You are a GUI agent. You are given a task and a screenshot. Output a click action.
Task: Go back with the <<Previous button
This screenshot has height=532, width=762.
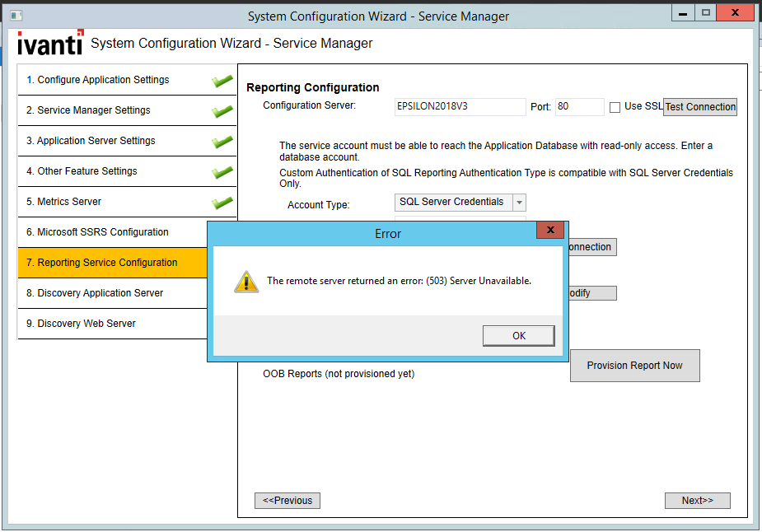(x=288, y=501)
